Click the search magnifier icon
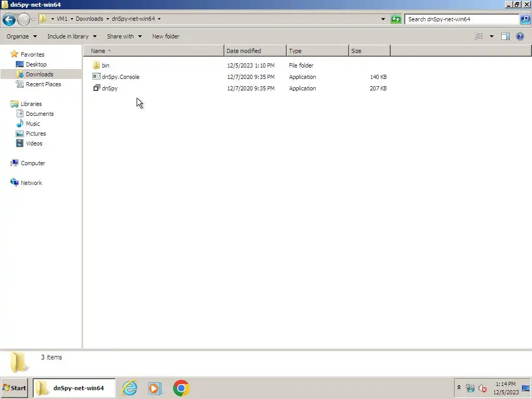The image size is (532, 399). tap(525, 19)
